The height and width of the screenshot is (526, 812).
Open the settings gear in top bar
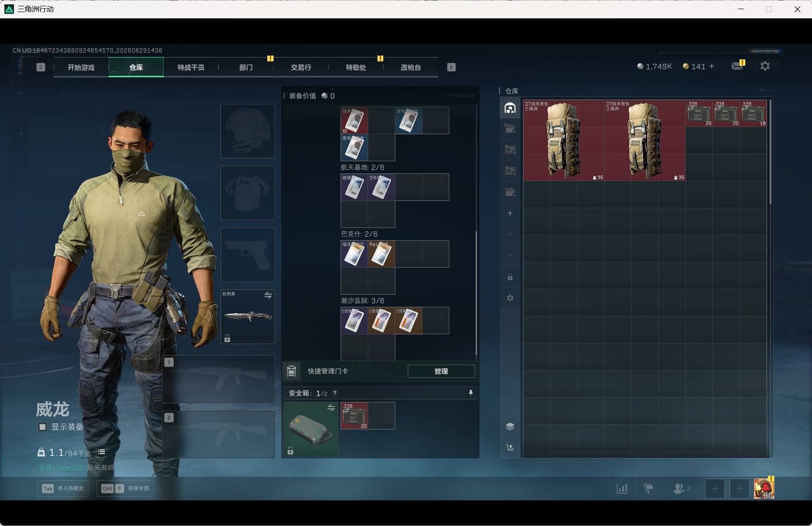[765, 66]
